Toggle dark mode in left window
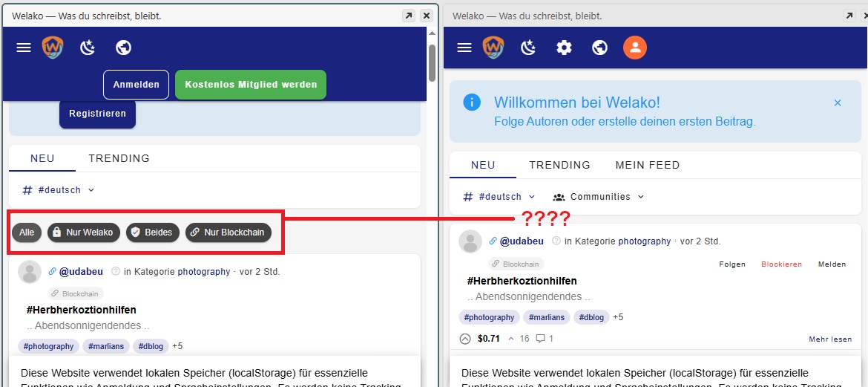 tap(88, 48)
